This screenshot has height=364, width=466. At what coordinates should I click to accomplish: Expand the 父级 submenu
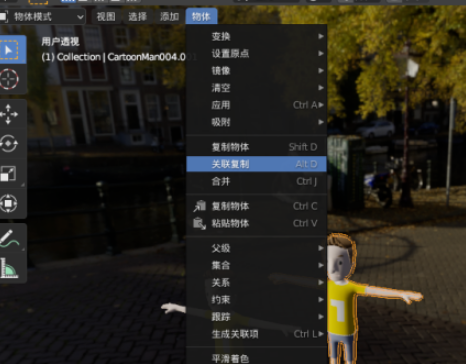pos(256,248)
